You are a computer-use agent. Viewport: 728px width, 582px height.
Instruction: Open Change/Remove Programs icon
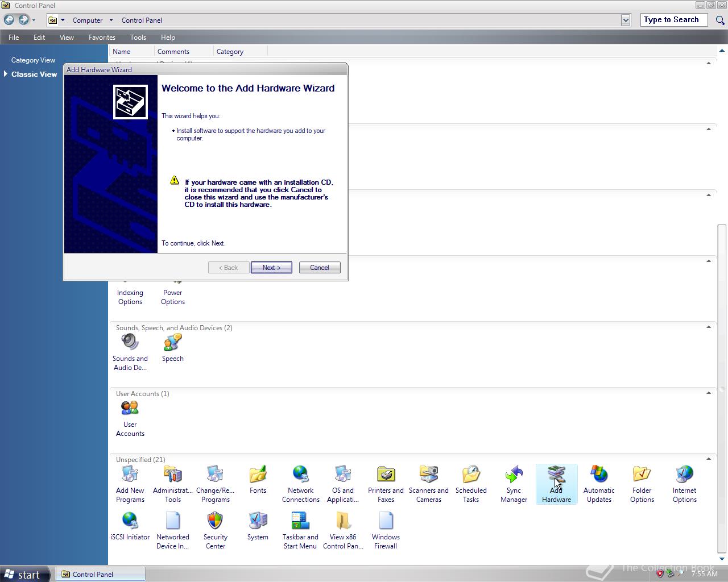click(216, 484)
